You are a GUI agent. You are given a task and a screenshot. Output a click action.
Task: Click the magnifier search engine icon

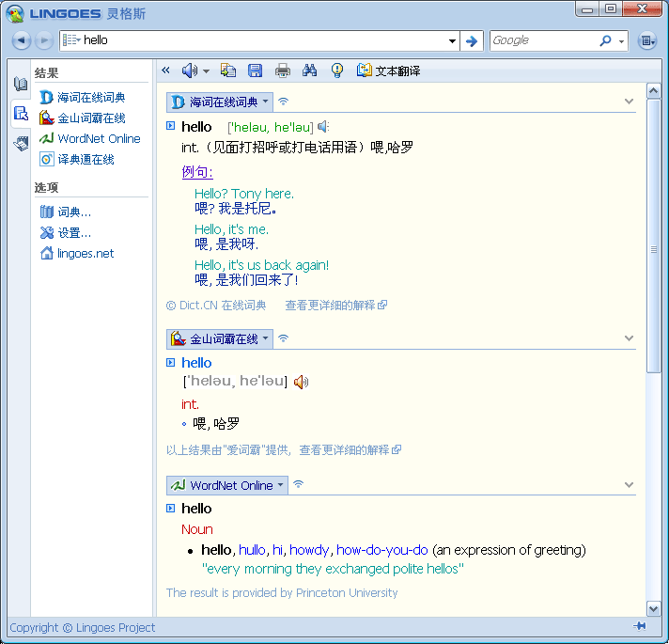[605, 40]
